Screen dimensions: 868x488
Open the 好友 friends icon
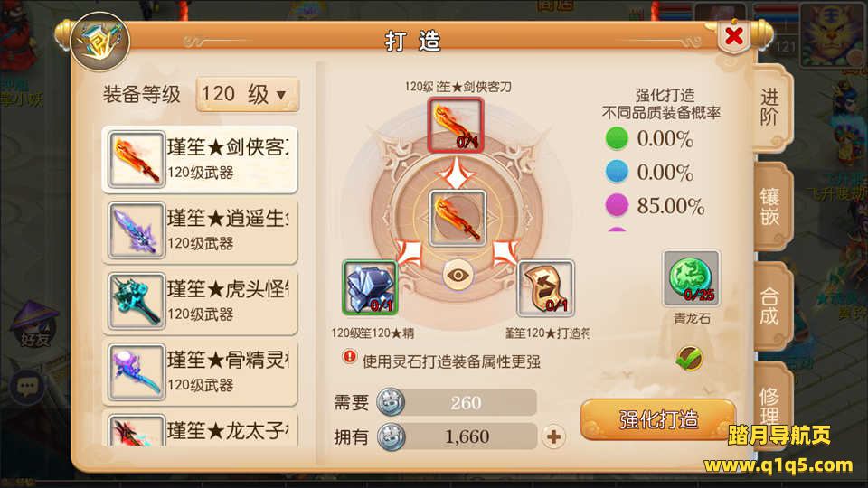click(x=34, y=324)
